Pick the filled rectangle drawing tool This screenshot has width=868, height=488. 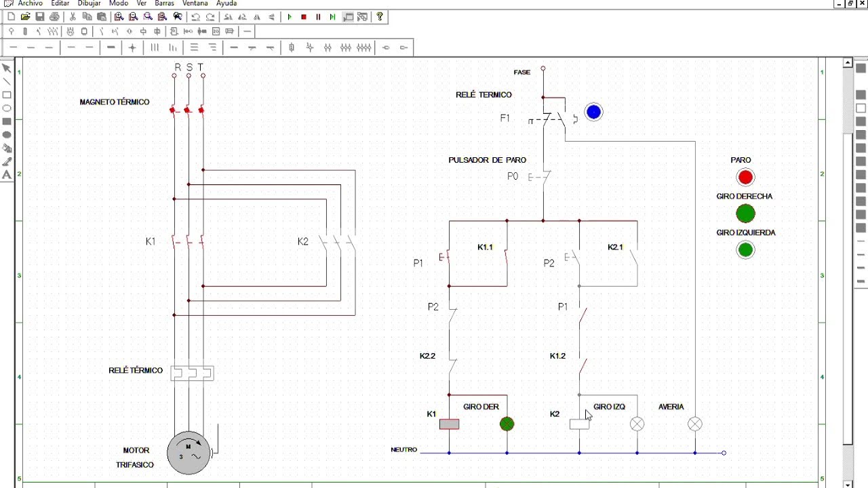pyautogui.click(x=7, y=121)
